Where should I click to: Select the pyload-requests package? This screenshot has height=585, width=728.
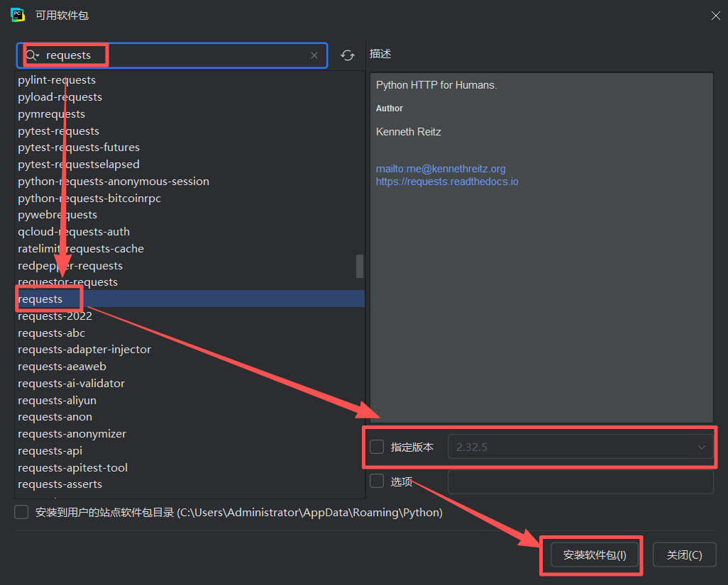[x=60, y=97]
